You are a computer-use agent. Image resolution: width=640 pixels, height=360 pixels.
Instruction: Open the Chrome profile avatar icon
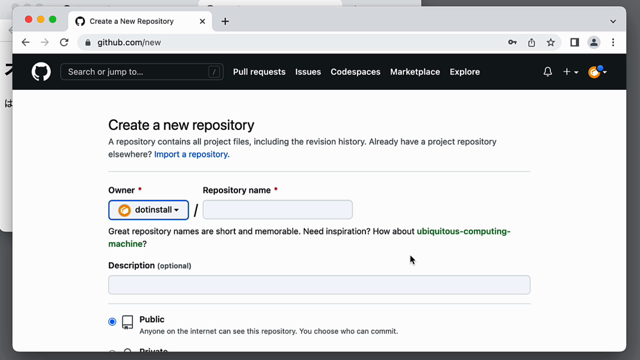pyautogui.click(x=594, y=42)
